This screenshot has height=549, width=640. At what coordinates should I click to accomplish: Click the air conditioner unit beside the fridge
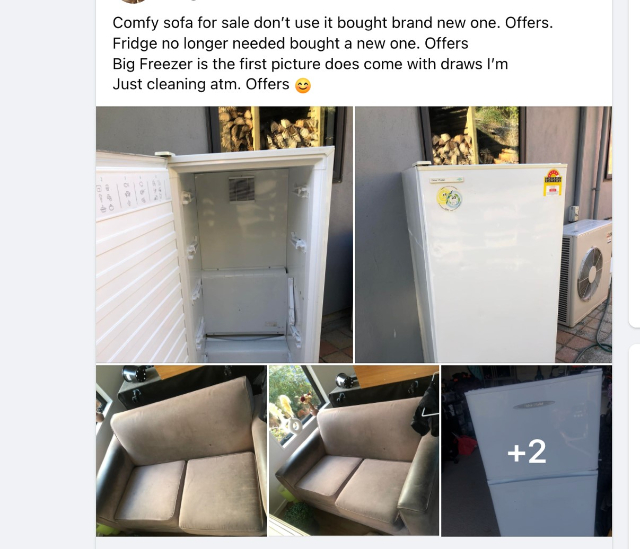[586, 273]
